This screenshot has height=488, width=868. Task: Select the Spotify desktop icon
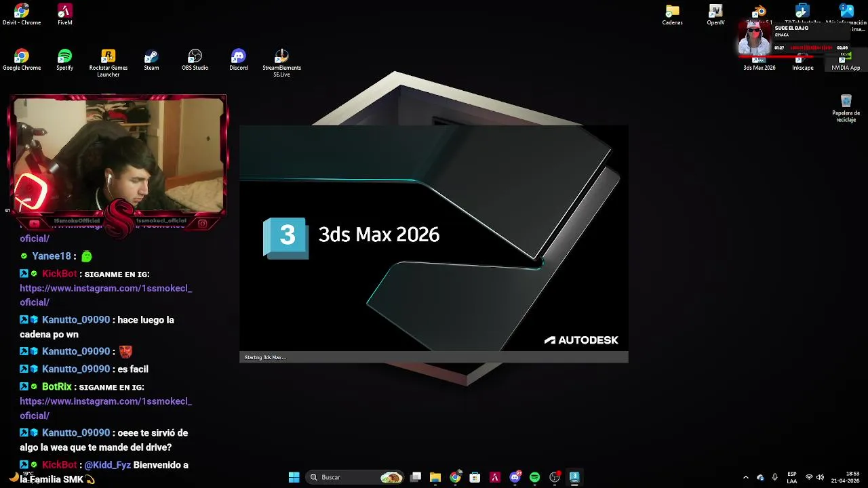pos(65,60)
